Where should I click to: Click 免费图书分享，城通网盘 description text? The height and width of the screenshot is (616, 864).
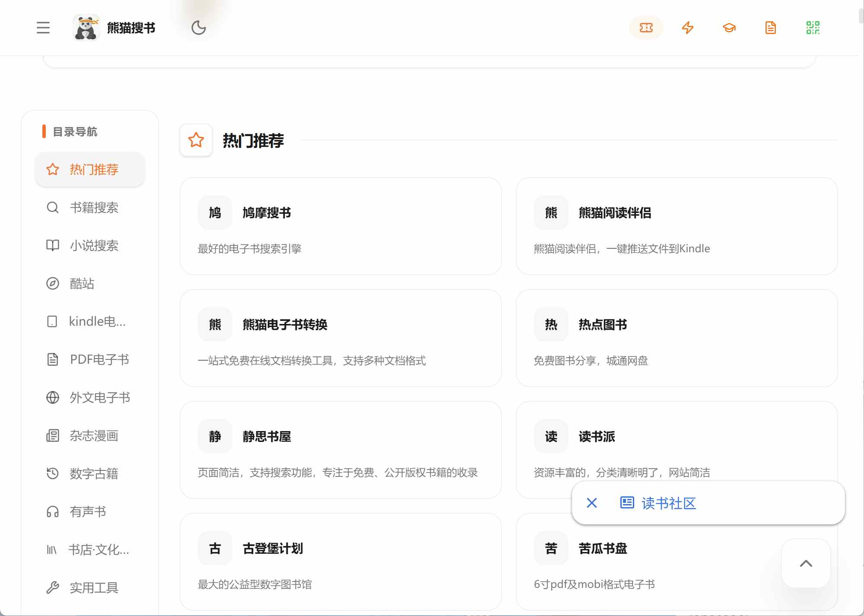click(x=591, y=361)
